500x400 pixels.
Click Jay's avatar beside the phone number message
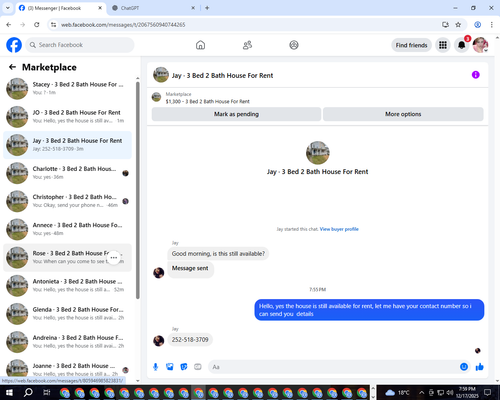pos(159,341)
